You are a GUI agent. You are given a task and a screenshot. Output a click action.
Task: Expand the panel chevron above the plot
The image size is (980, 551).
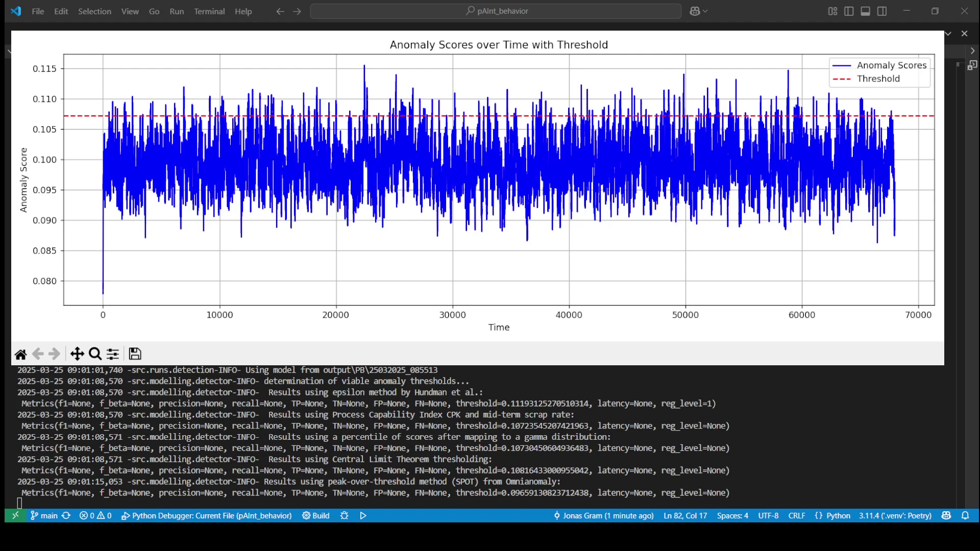click(948, 34)
